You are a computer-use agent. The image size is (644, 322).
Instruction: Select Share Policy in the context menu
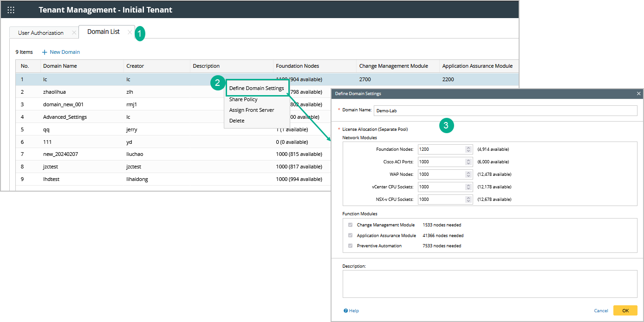[x=243, y=99]
